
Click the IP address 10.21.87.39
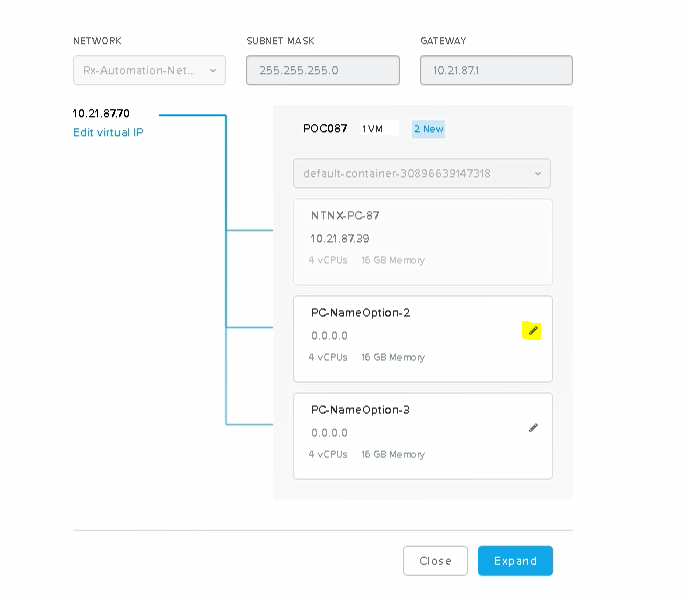click(x=339, y=238)
